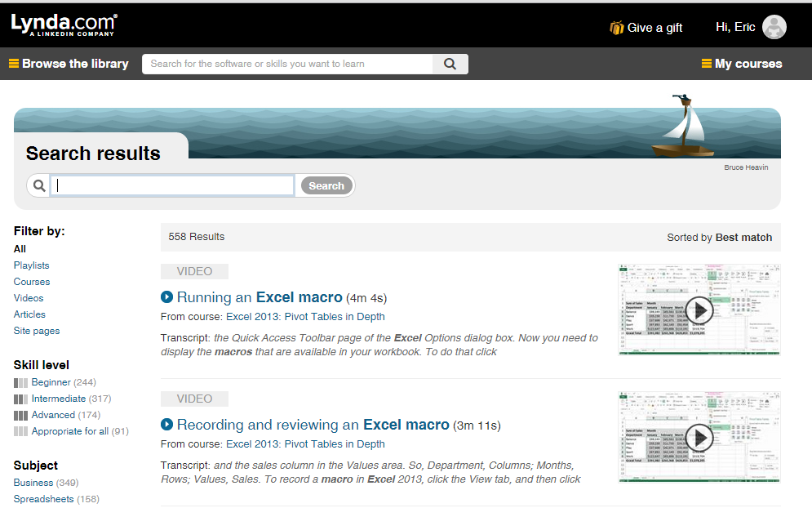The height and width of the screenshot is (508, 812).
Task: Click the Hi, Eric greeting
Action: coord(735,27)
